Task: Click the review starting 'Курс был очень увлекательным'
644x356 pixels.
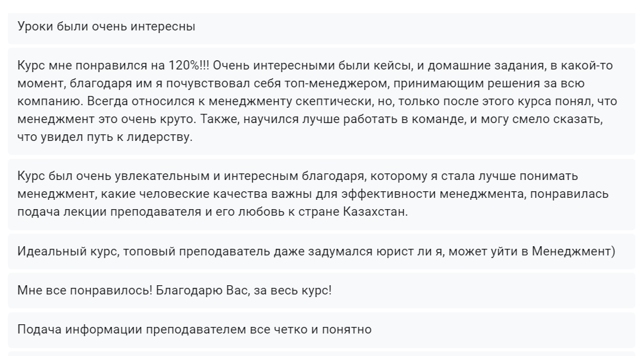Action: pyautogui.click(x=321, y=194)
